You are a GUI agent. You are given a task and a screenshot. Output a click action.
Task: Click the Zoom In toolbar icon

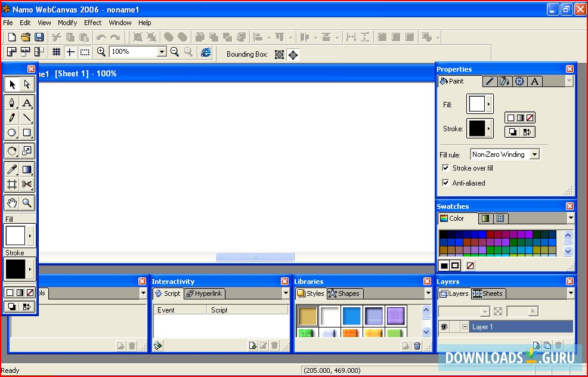click(101, 52)
